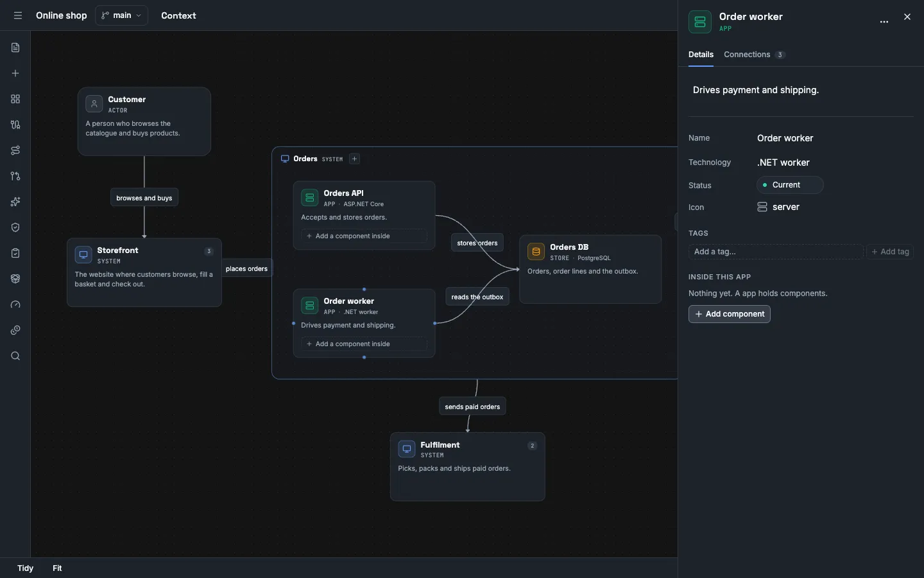Open the package box icon in sidebar
This screenshot has width=924, height=578.
[15, 279]
